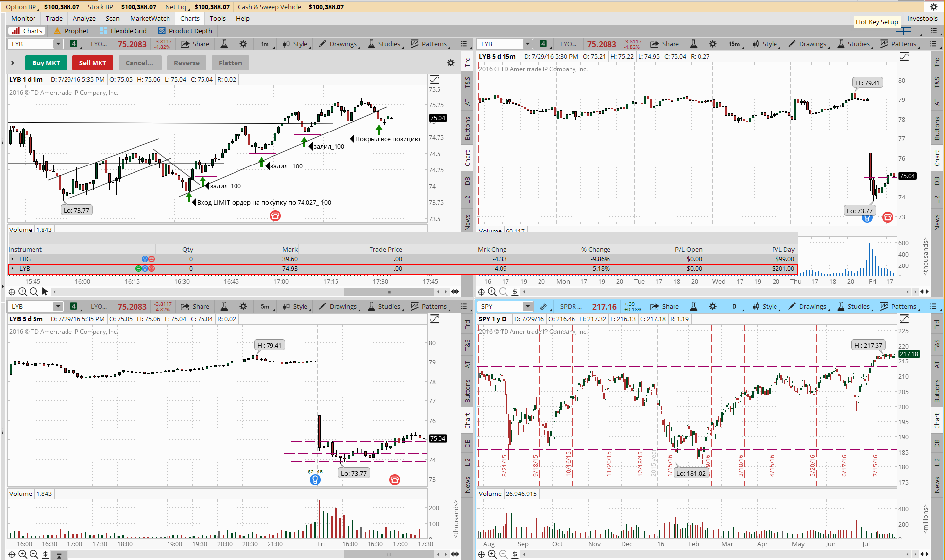
Task: Click the dividend bulb icon on 5m chart
Action: point(315,479)
